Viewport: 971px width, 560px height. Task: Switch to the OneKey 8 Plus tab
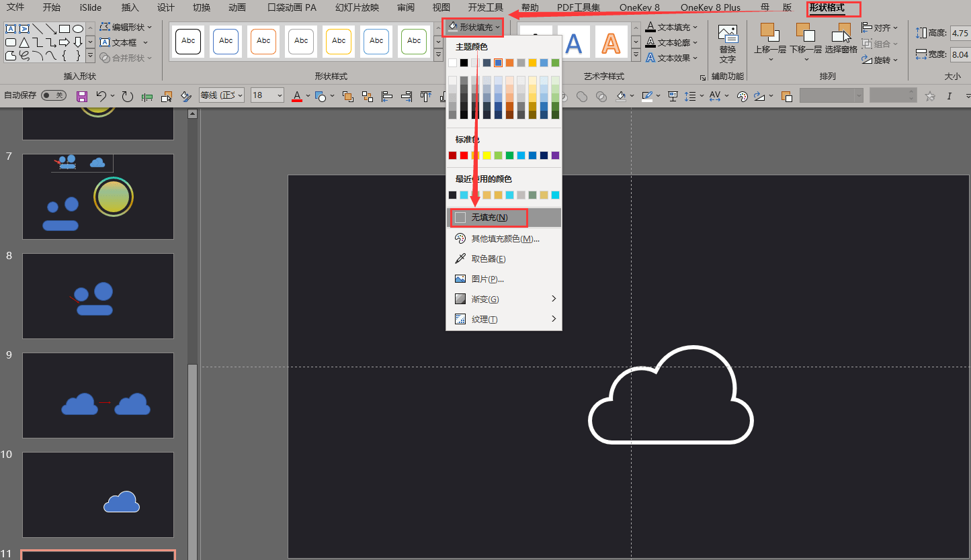710,7
